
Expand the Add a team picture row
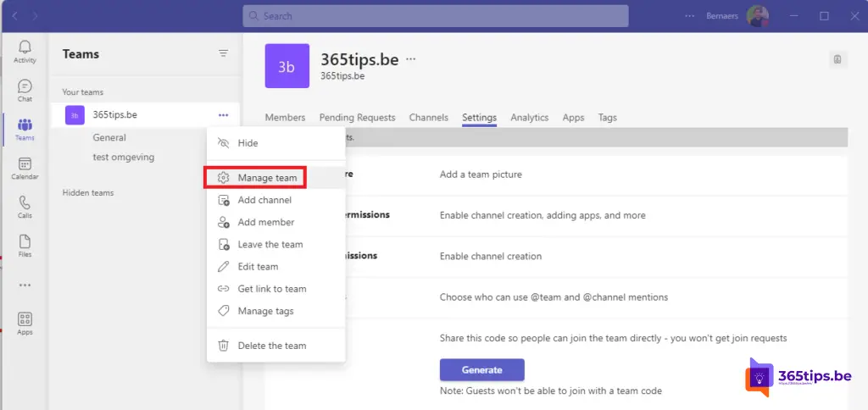(x=556, y=175)
